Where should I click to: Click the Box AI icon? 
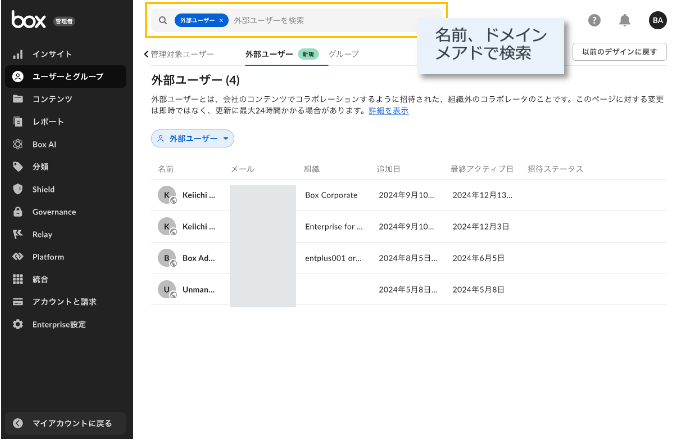click(x=18, y=144)
